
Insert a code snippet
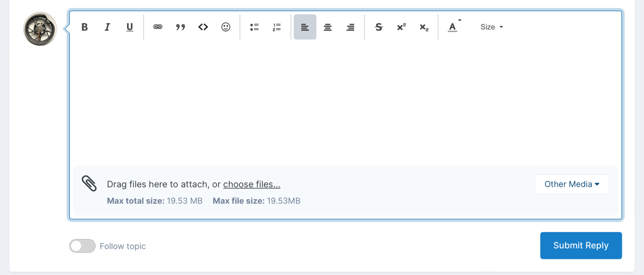(203, 27)
